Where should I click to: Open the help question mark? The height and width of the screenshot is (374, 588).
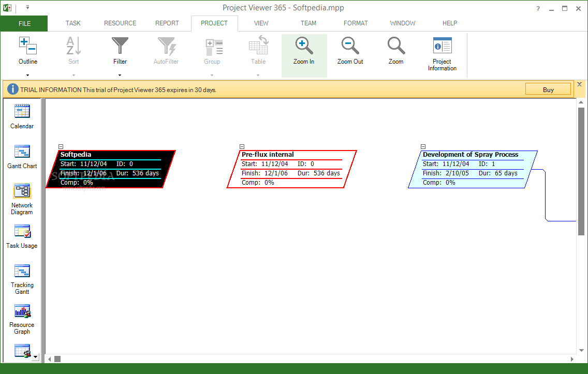[538, 9]
